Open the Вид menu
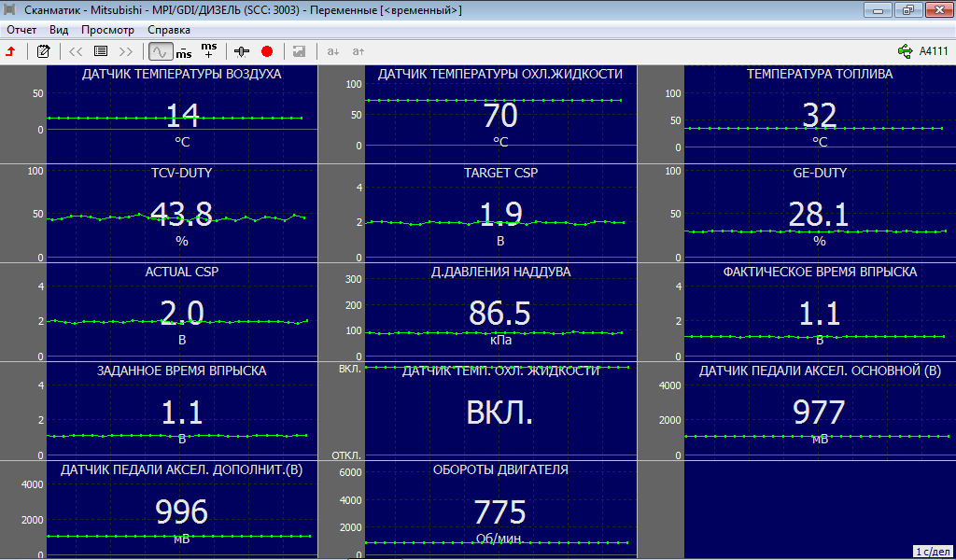Image resolution: width=956 pixels, height=560 pixels. (59, 30)
